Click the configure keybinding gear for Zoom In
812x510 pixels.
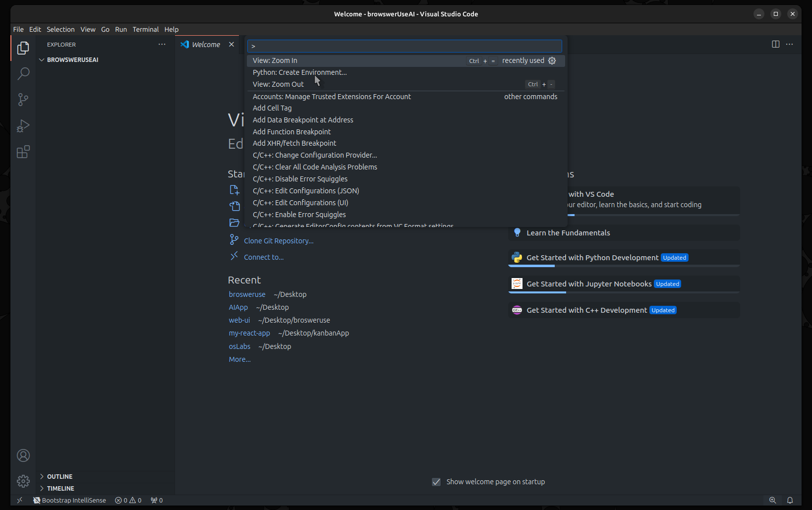tap(552, 60)
